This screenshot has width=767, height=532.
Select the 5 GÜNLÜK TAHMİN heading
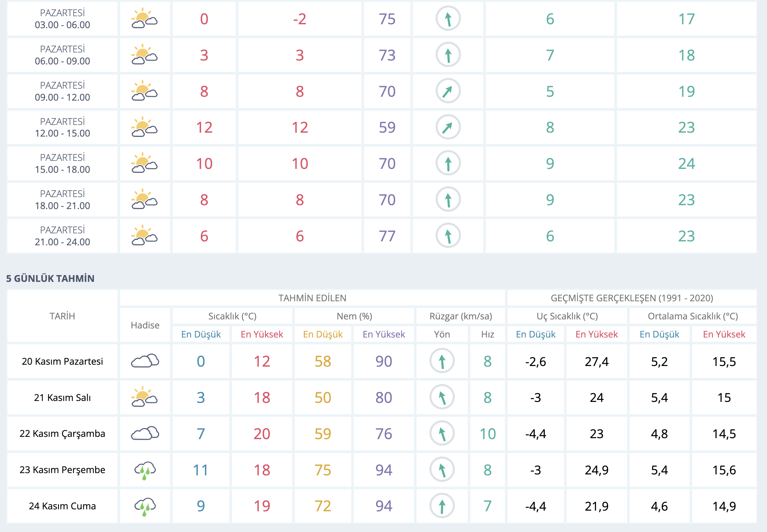click(51, 279)
